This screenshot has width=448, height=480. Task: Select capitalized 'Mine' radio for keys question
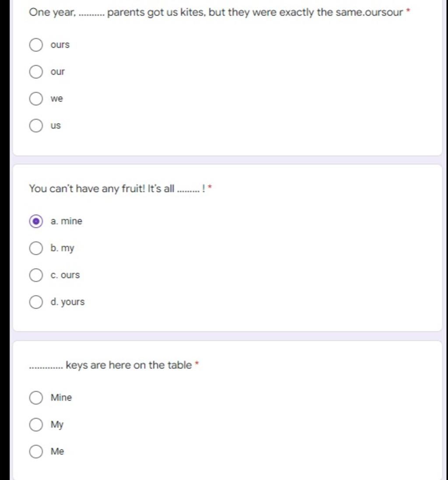click(x=36, y=398)
